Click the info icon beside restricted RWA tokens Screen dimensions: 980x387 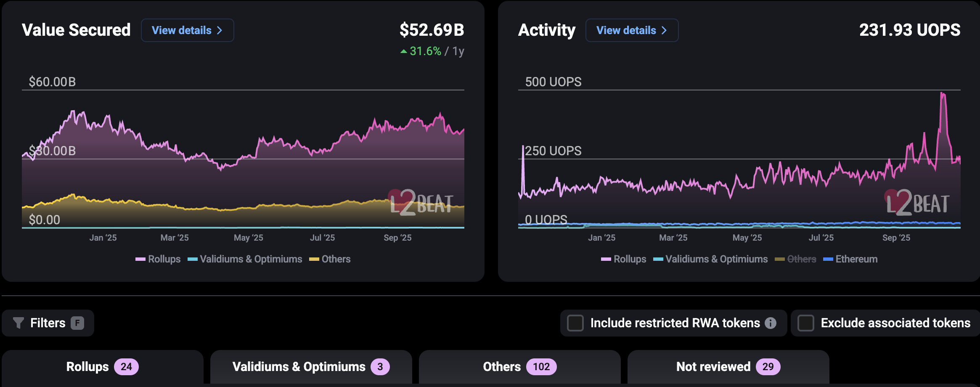click(x=771, y=323)
